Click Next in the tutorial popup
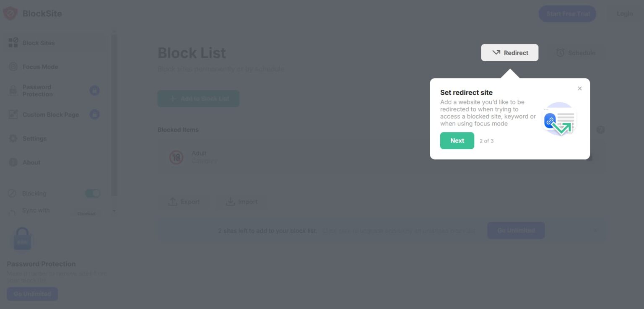 457,140
